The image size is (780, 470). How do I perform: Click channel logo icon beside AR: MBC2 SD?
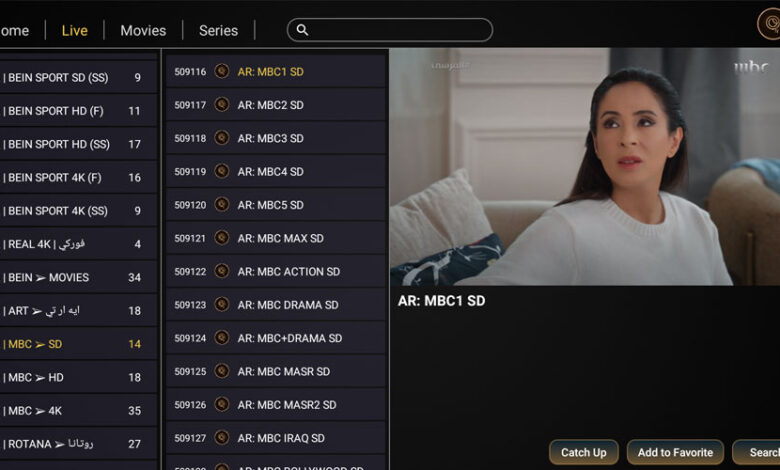coord(222,104)
